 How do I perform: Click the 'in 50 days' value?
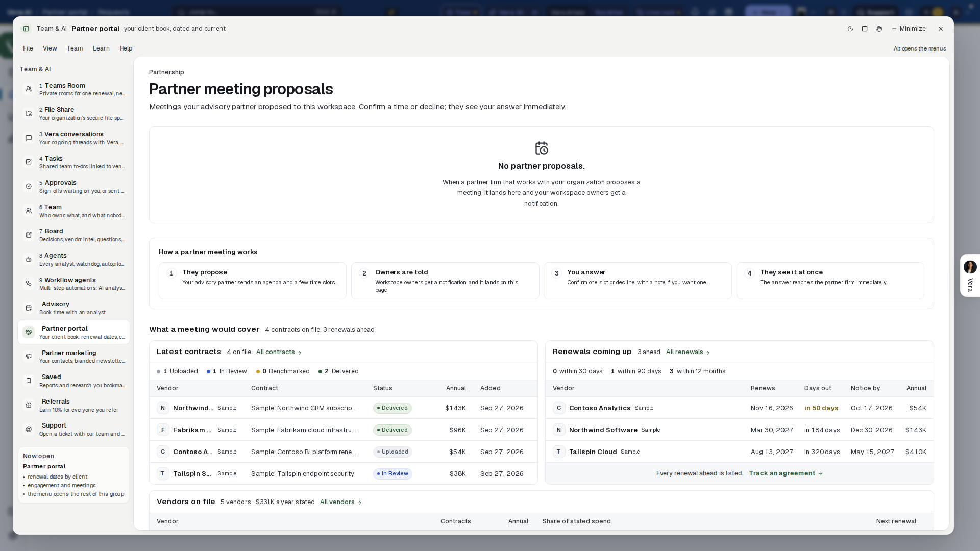coord(821,408)
